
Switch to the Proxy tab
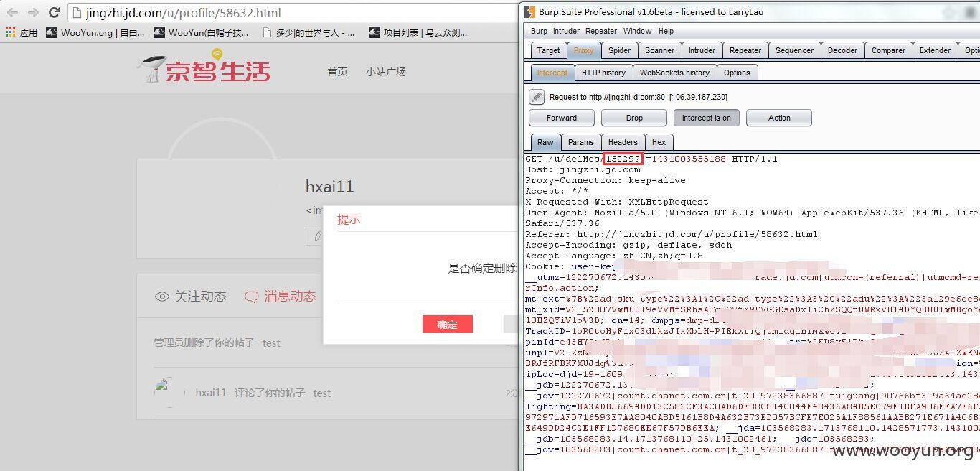coord(584,50)
